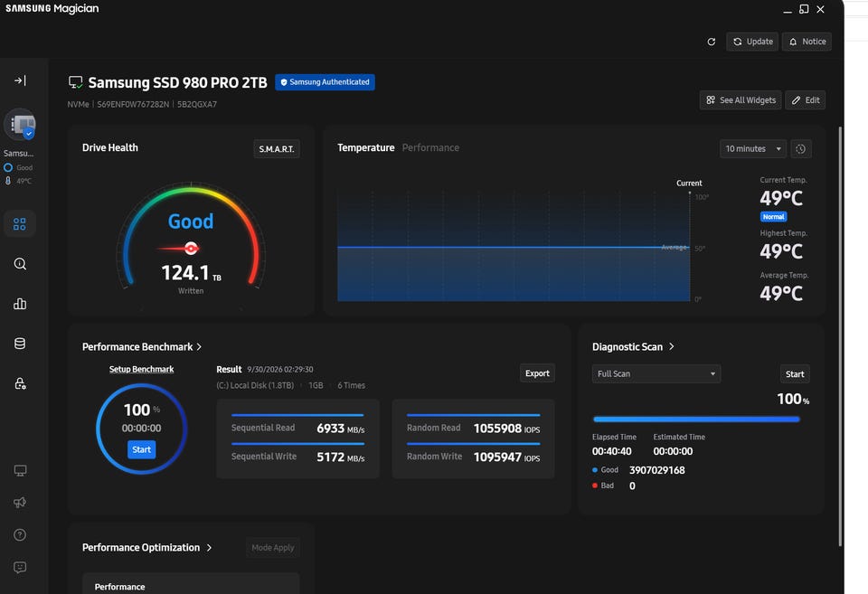
Task: Click the history clock icon beside time dropdown
Action: coord(800,149)
